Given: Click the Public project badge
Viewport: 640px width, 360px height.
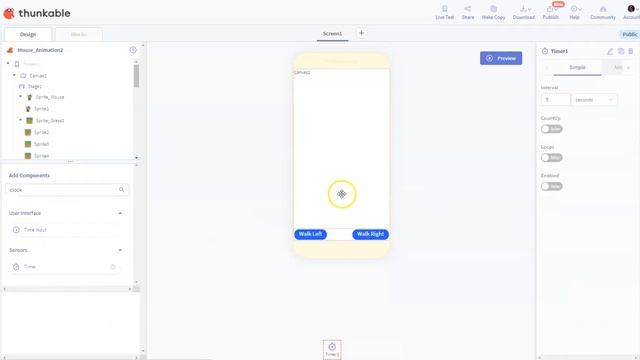Looking at the screenshot, I should click(630, 34).
